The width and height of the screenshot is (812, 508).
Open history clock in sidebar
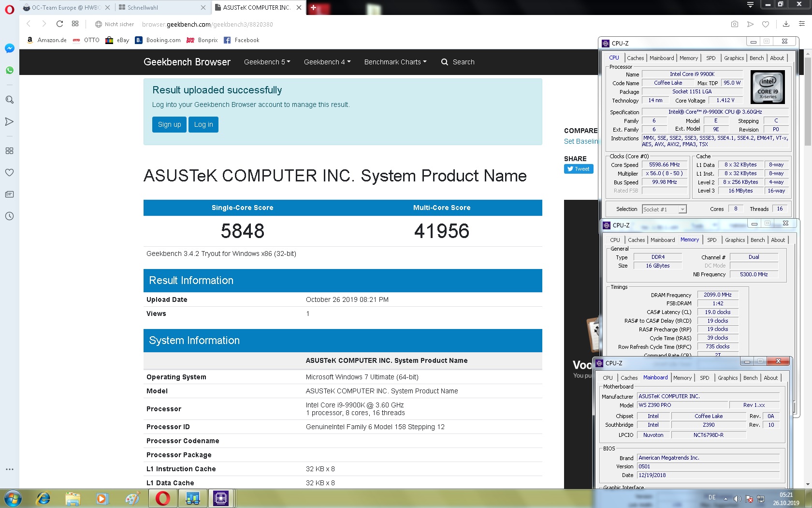tap(9, 216)
